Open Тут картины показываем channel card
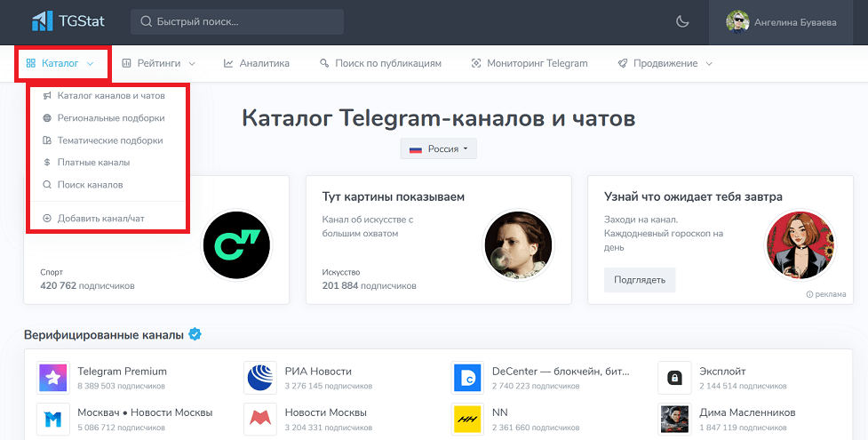Screen dimensions: 868x440 (438, 240)
